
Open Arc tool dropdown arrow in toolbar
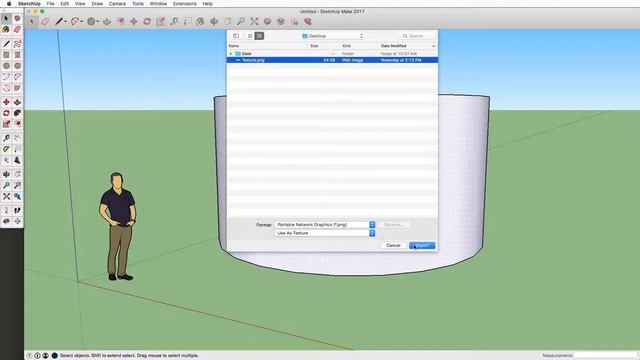click(81, 21)
